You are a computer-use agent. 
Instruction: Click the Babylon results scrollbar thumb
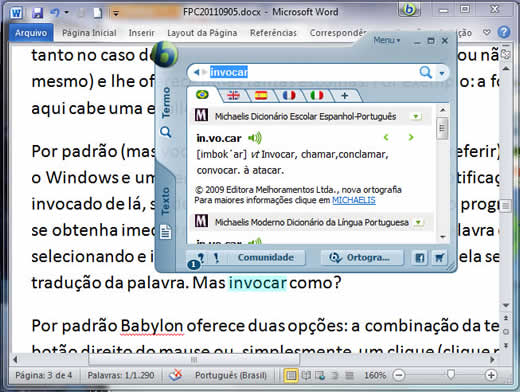443,128
